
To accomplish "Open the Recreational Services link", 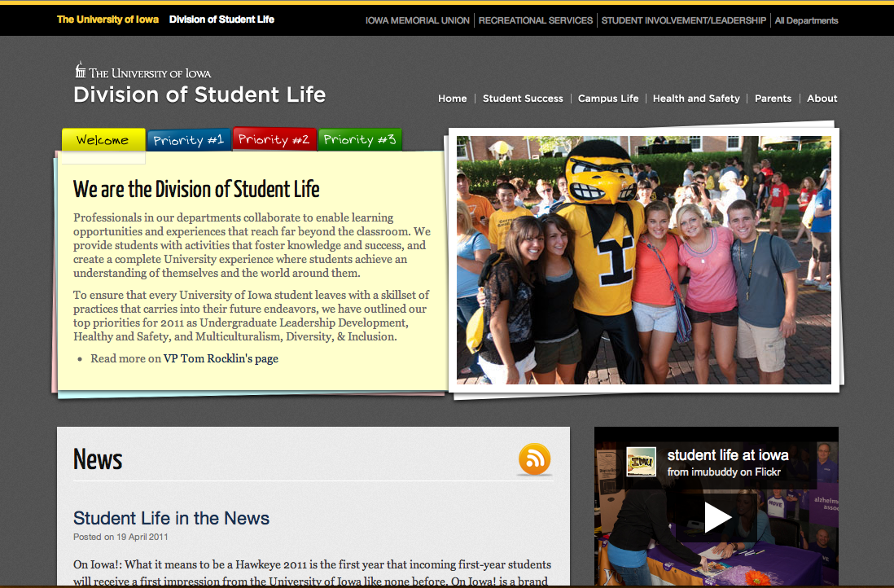I will [536, 20].
